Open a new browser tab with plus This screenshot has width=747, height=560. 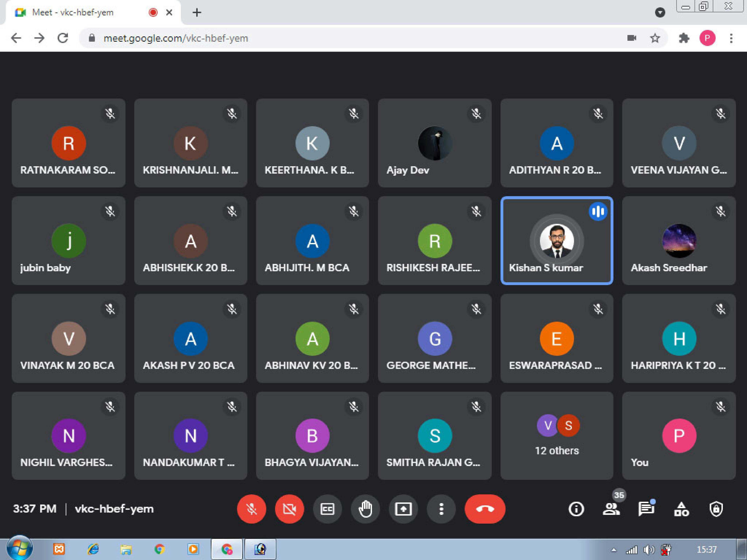[197, 12]
